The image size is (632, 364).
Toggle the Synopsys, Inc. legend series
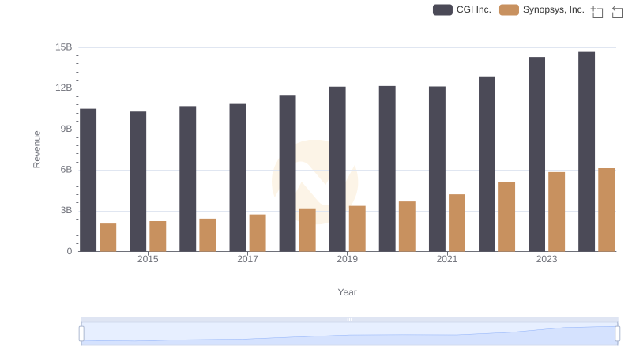tap(542, 9)
